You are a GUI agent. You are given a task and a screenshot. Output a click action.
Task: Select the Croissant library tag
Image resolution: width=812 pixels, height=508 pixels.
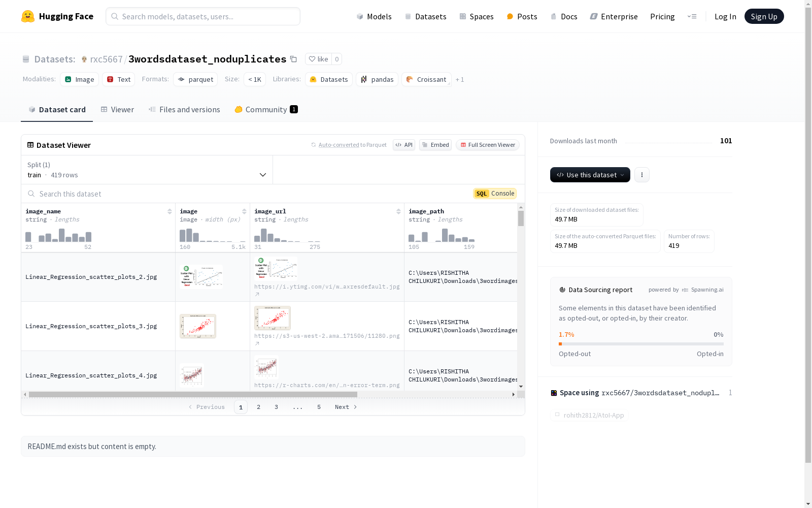click(x=426, y=79)
